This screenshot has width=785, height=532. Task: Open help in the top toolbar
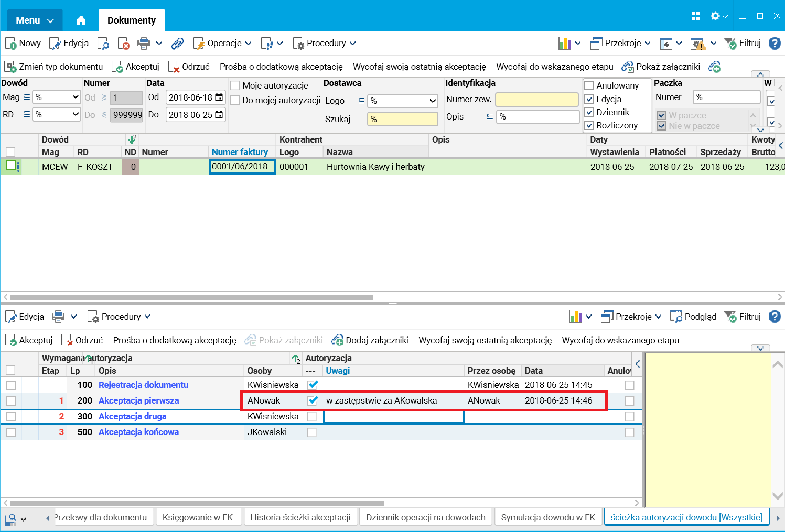775,44
